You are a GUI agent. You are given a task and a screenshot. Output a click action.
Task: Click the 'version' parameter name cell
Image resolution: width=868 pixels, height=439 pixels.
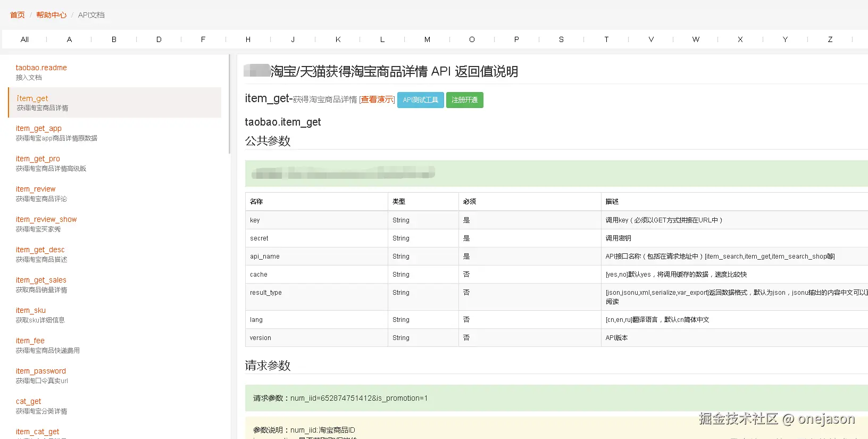(x=316, y=338)
